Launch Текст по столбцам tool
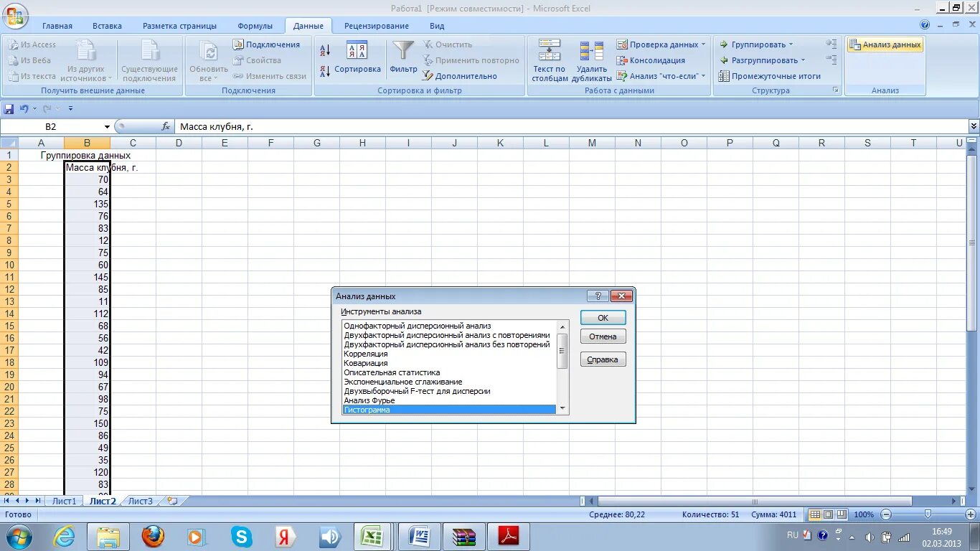Image resolution: width=980 pixels, height=551 pixels. pyautogui.click(x=550, y=60)
